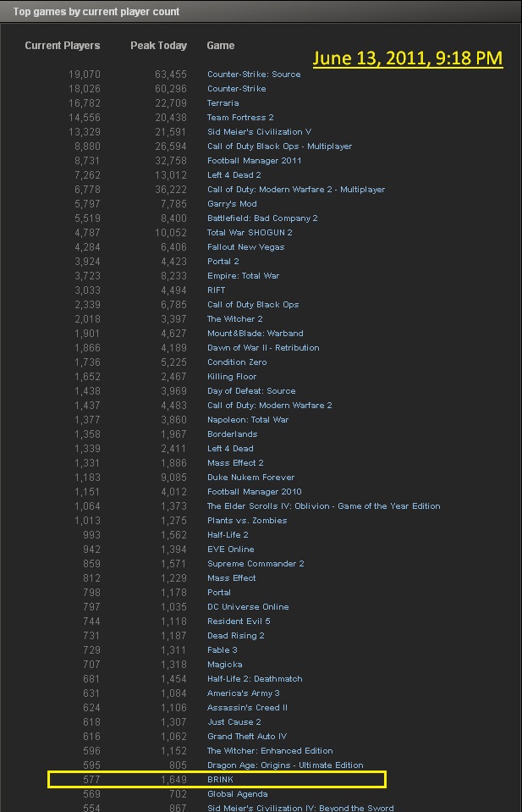Click the Current Players column header
Viewport: 522px width, 812px height.
(x=63, y=46)
